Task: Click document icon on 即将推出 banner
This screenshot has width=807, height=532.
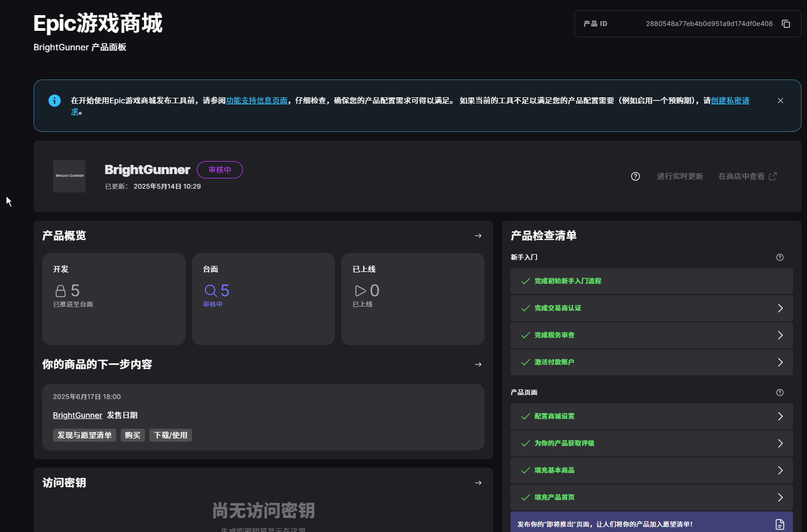Action: pyautogui.click(x=780, y=524)
